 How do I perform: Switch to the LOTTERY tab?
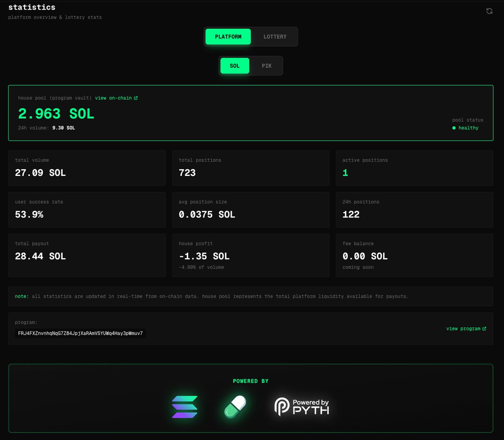[275, 37]
